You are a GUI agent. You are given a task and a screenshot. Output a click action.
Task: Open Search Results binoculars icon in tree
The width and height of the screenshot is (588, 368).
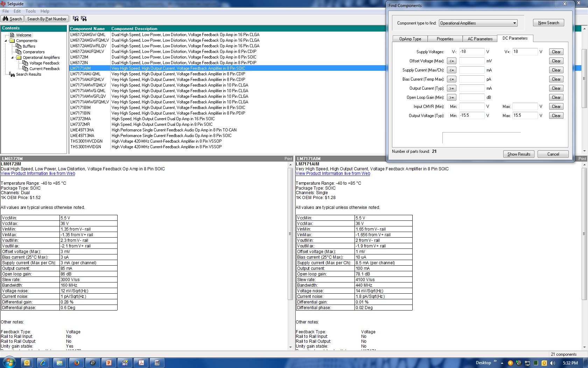point(12,74)
